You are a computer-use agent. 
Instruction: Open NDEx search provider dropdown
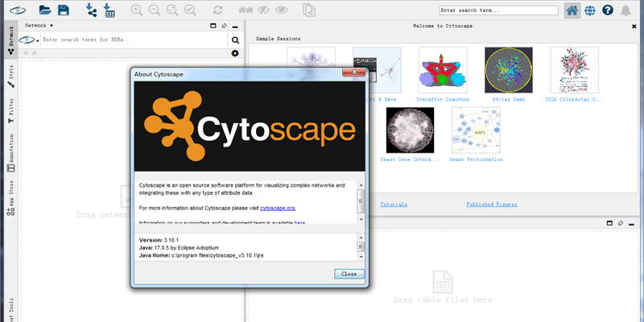tap(29, 39)
